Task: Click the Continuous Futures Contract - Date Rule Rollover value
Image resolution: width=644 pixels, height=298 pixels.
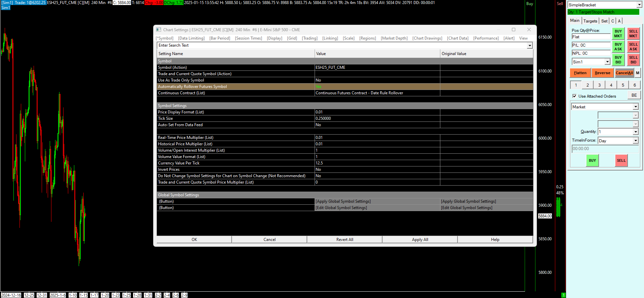Action: pyautogui.click(x=377, y=93)
